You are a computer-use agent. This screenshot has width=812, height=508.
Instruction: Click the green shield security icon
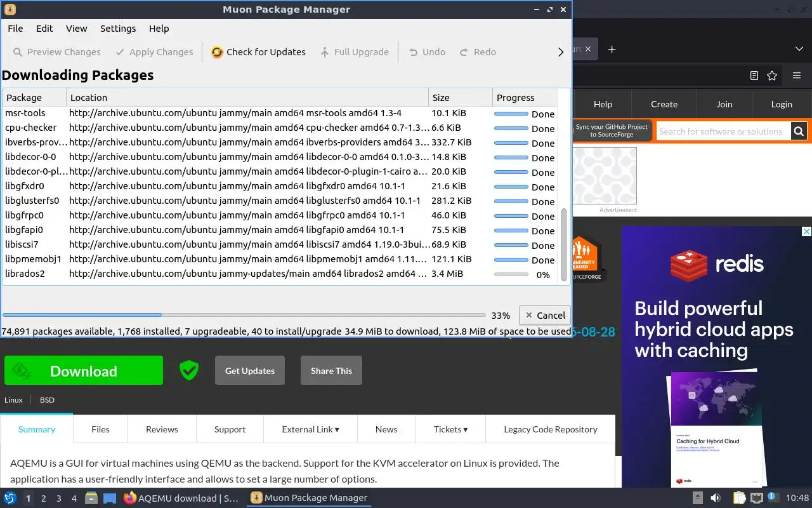(189, 370)
